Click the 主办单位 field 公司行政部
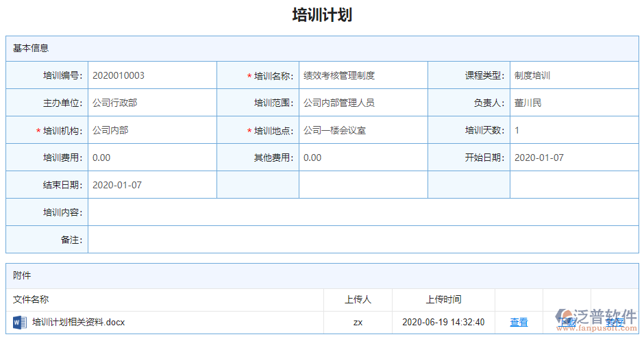The width and height of the screenshot is (644, 339). (152, 103)
